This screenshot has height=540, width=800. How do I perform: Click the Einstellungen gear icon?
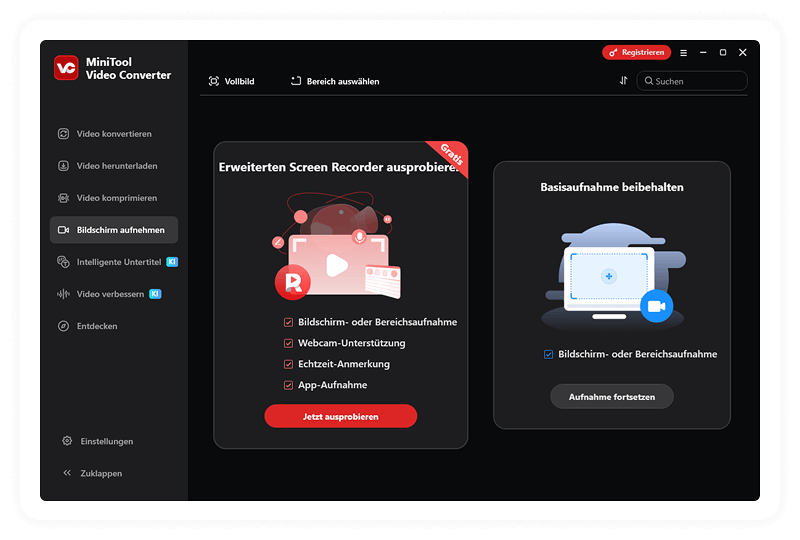tap(67, 441)
